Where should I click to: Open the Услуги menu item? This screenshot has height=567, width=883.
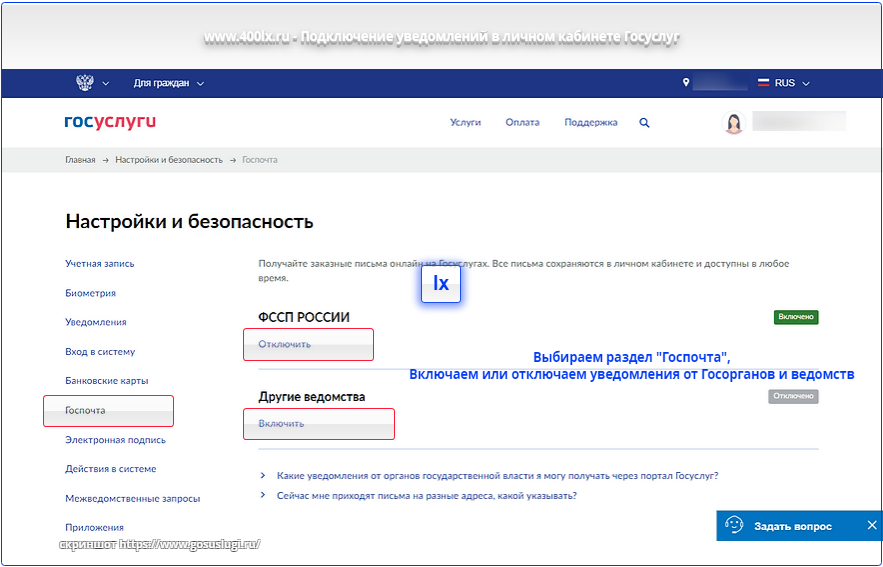465,122
